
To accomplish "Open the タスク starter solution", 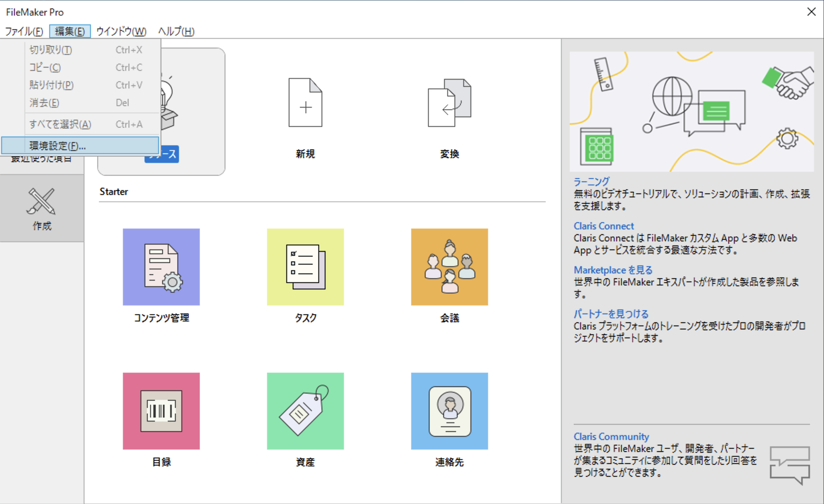I will click(305, 266).
